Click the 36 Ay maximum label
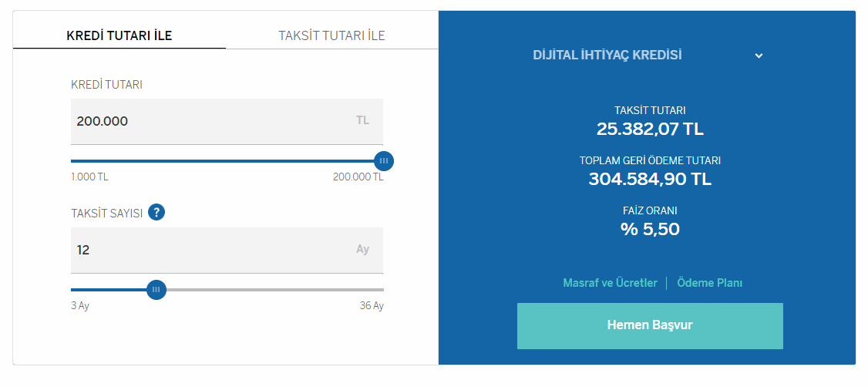The image size is (868, 387). [372, 305]
